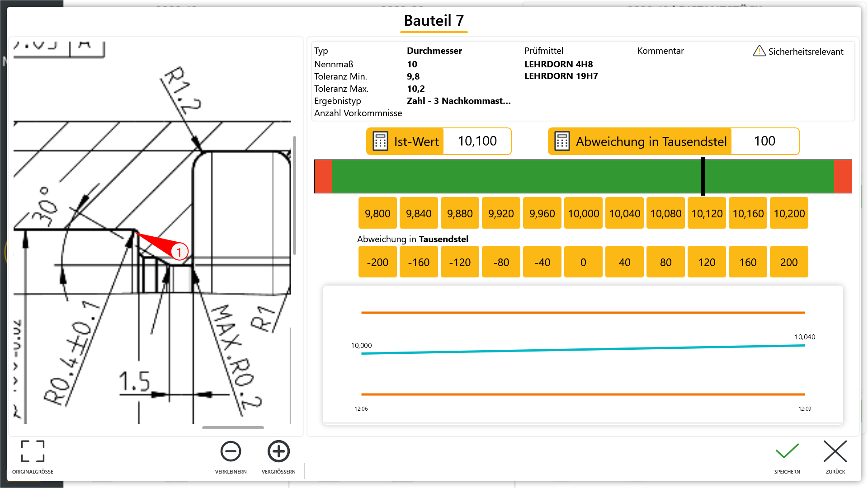This screenshot has height=488, width=868.
Task: Click the deviation input field showing 100
Action: [764, 141]
